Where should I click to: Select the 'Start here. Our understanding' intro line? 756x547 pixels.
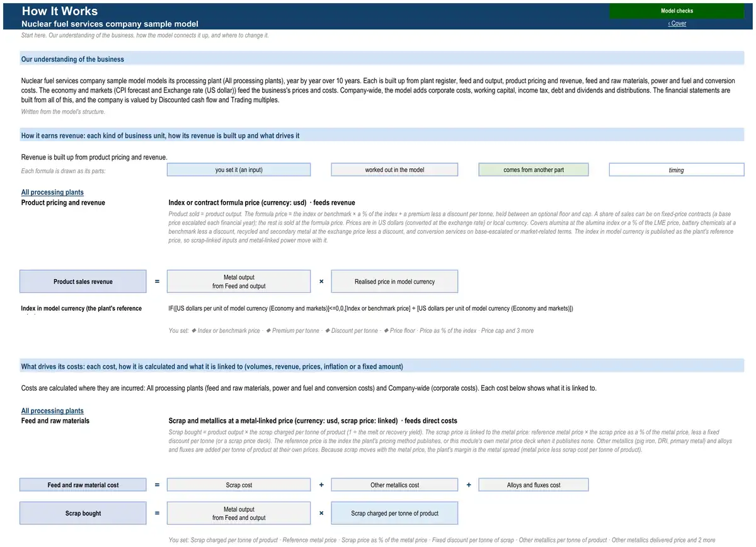click(x=145, y=35)
